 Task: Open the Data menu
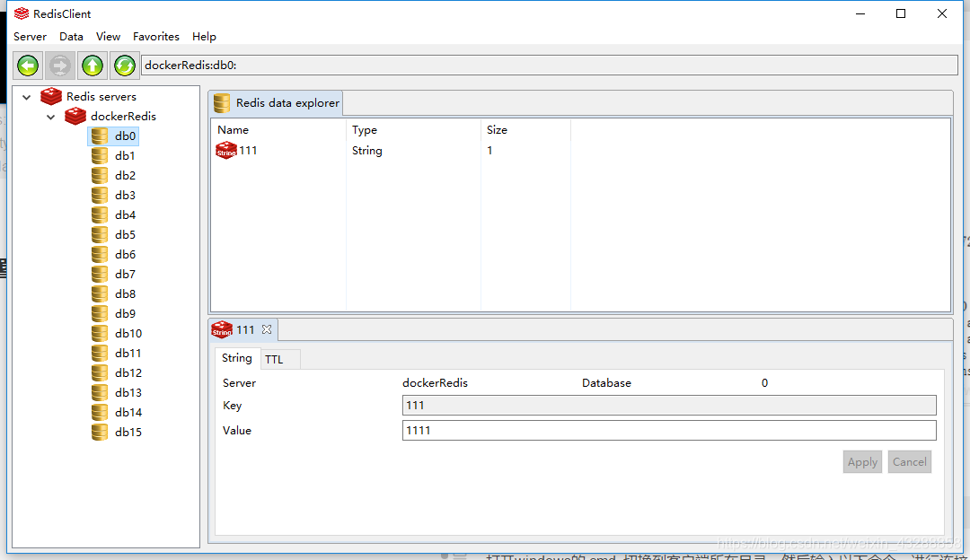(x=71, y=37)
